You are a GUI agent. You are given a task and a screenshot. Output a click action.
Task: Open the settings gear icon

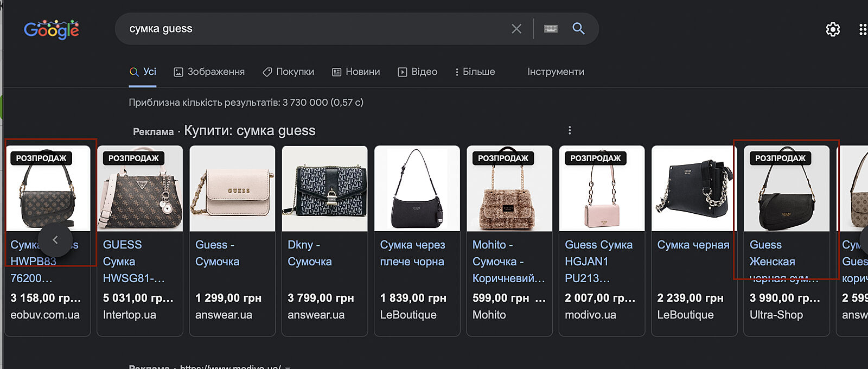(x=833, y=29)
